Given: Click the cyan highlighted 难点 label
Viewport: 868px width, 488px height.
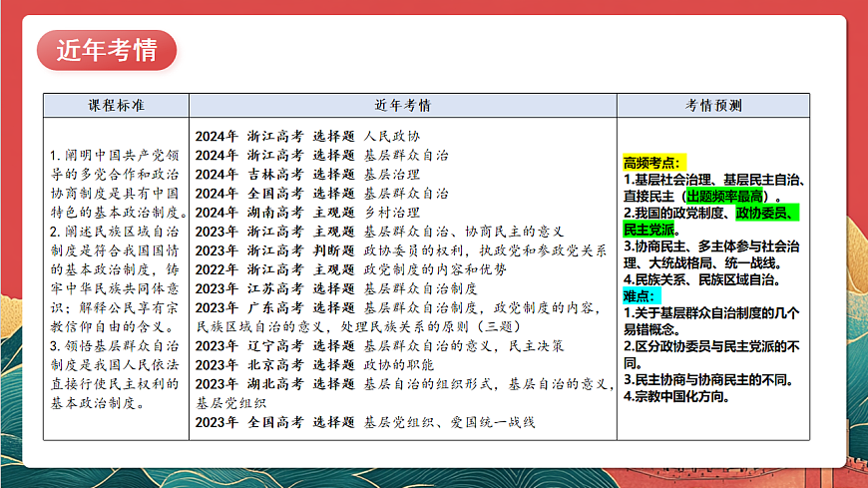Looking at the screenshot, I should pyautogui.click(x=642, y=296).
